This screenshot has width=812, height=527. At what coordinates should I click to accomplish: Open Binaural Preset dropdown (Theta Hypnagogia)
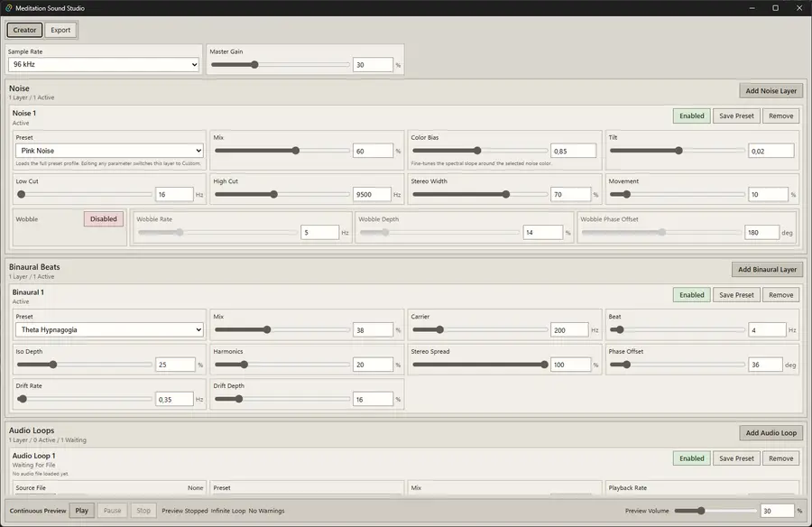(109, 329)
